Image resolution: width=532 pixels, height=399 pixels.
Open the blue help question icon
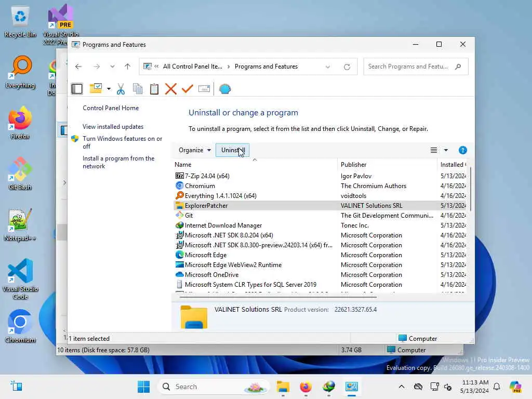[x=462, y=150]
